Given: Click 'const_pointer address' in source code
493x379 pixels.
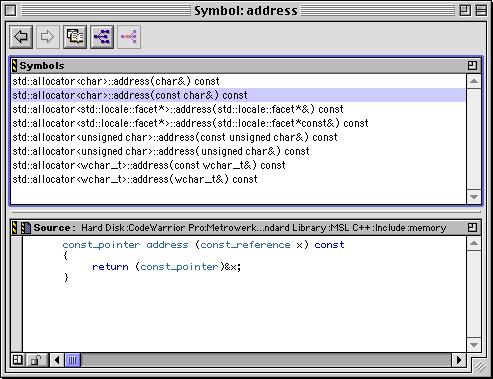Looking at the screenshot, I should [125, 245].
